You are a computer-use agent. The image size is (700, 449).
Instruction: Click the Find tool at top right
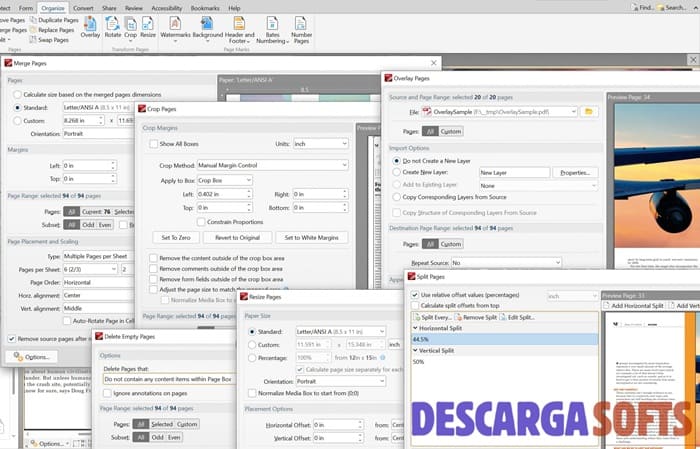(x=642, y=7)
